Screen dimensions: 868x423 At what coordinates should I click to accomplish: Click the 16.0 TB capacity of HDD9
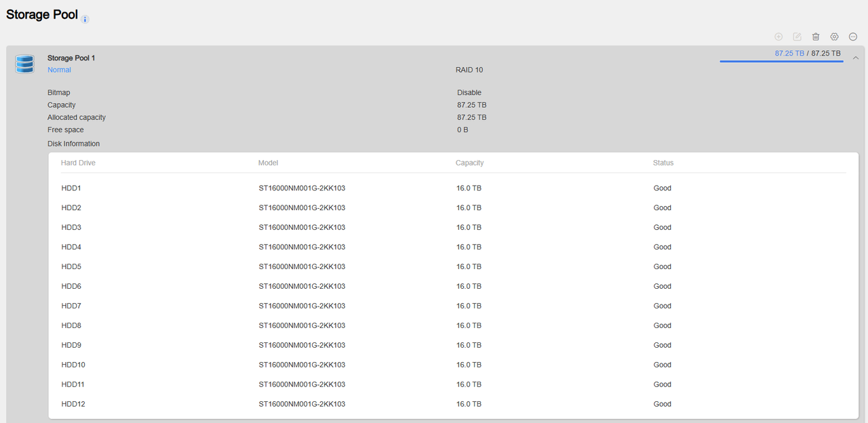tap(469, 345)
